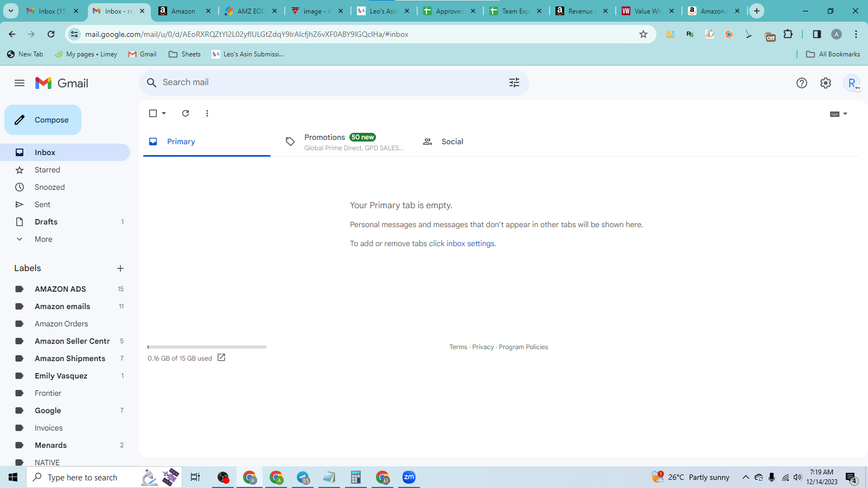Open select dropdown arrow beside checkbox
Viewport: 868px width, 488px height.
[x=164, y=113]
